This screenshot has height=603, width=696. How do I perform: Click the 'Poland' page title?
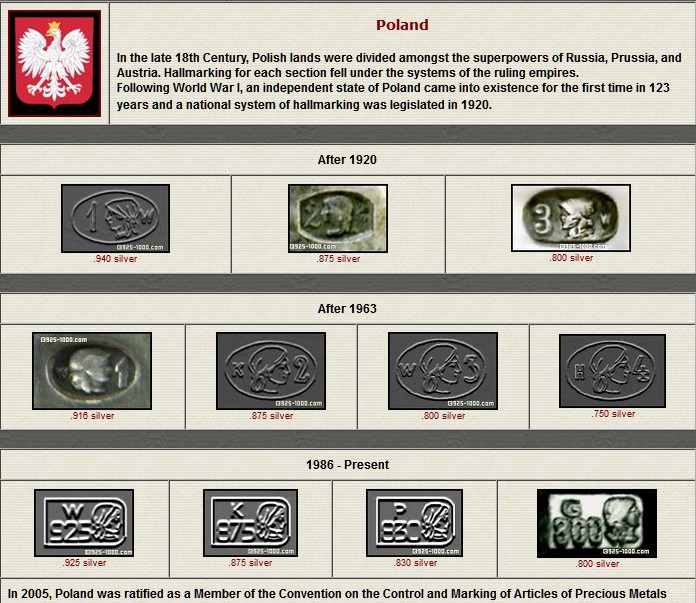402,25
